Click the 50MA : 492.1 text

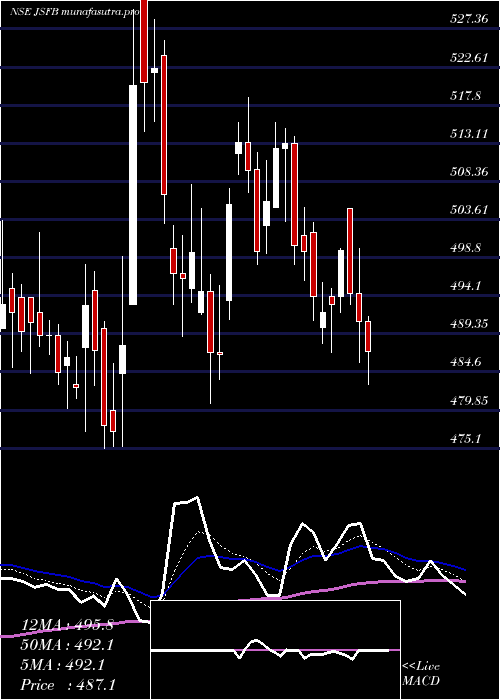tap(67, 645)
